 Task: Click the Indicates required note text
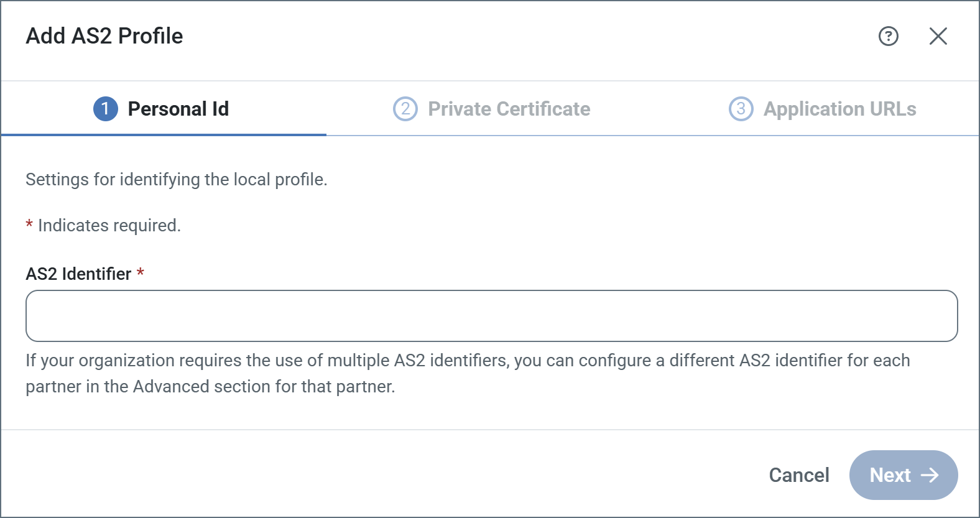point(109,226)
